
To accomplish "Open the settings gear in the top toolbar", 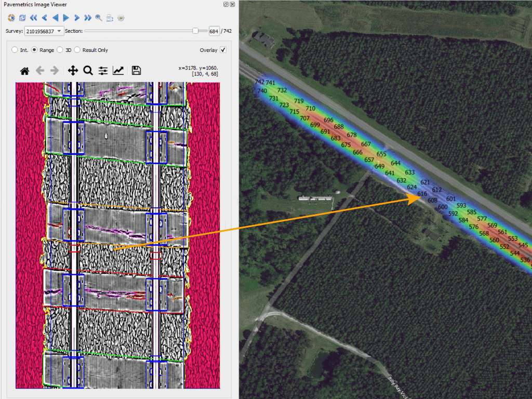I will coord(121,17).
